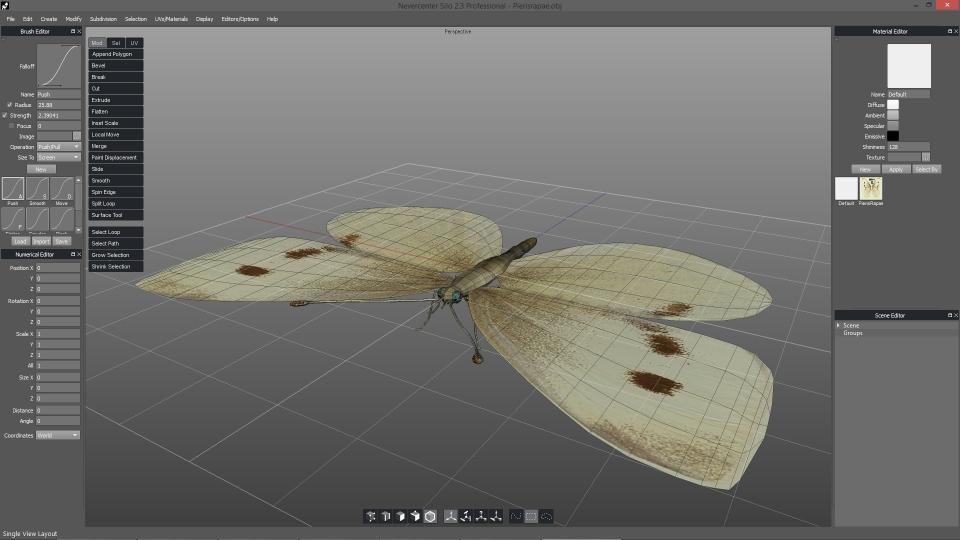Expand the Scene tree node
960x540 pixels.
[838, 325]
